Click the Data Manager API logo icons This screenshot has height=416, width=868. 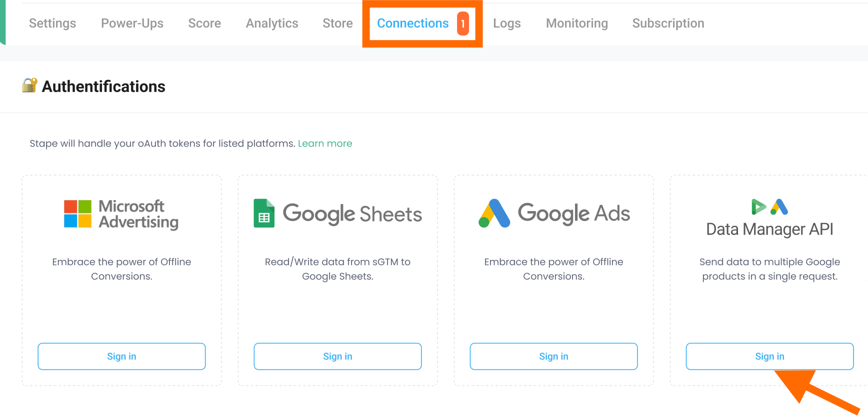click(x=769, y=206)
